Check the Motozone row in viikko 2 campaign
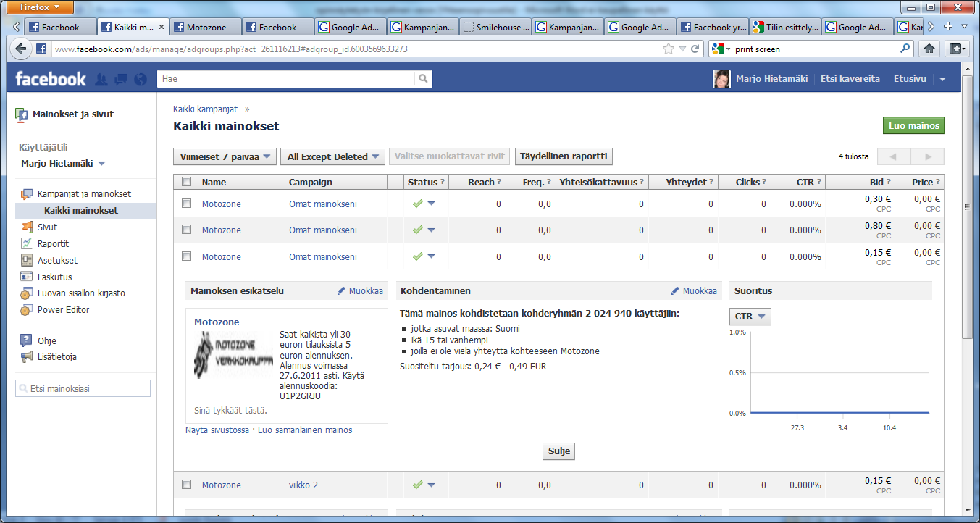This screenshot has width=980, height=523. pos(186,485)
